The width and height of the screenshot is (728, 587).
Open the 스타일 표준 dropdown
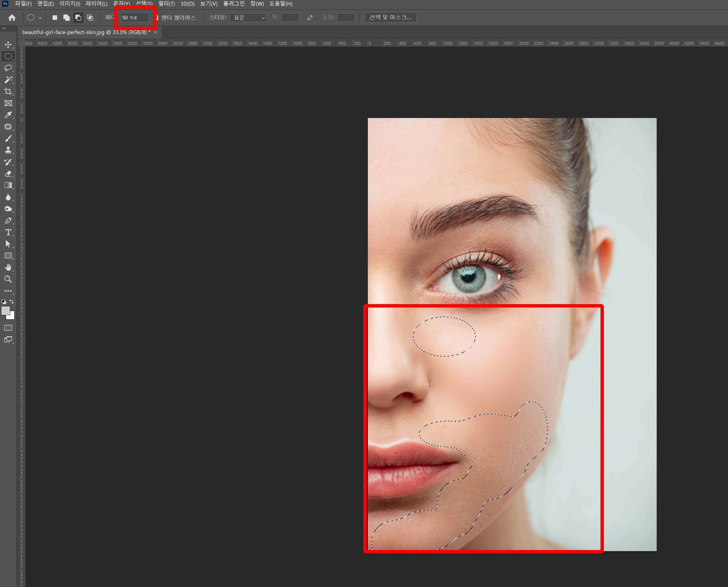248,18
